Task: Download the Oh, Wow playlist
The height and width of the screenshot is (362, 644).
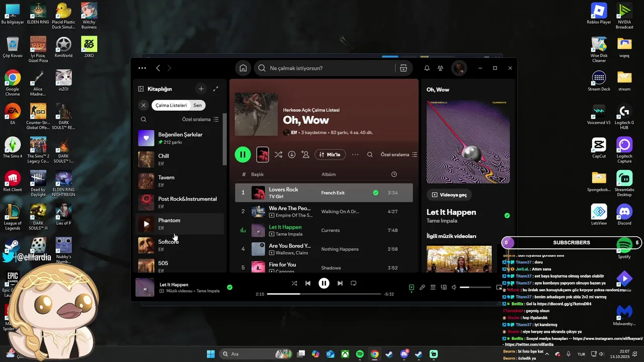Action: pyautogui.click(x=292, y=155)
